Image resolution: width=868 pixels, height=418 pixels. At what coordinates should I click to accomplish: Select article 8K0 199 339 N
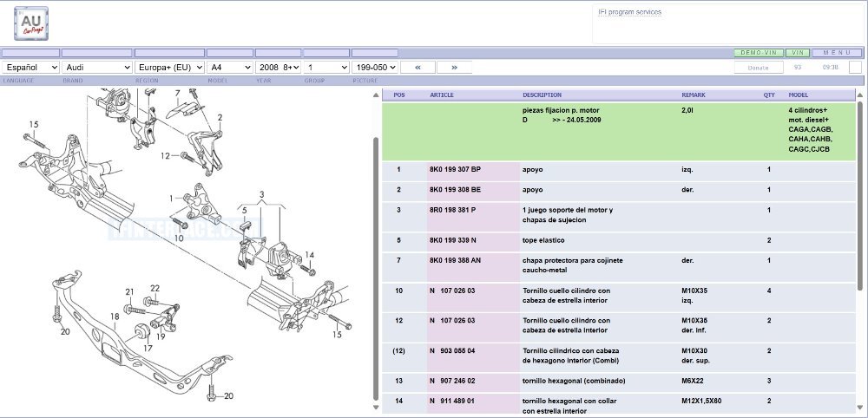click(453, 240)
